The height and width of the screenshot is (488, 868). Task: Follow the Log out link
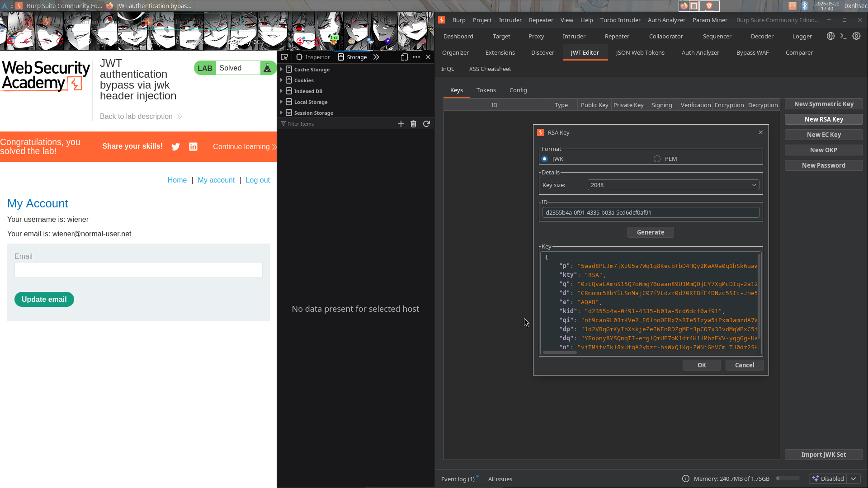[x=258, y=180]
